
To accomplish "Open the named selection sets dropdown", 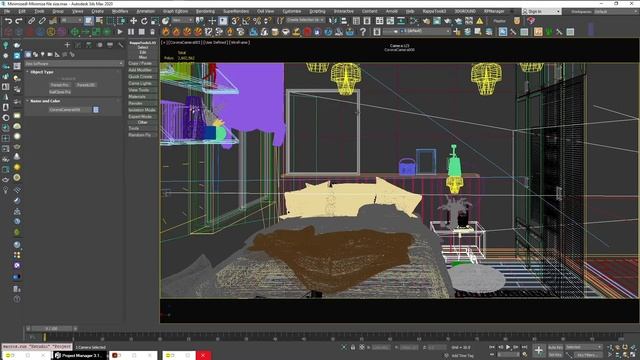I will pos(305,20).
